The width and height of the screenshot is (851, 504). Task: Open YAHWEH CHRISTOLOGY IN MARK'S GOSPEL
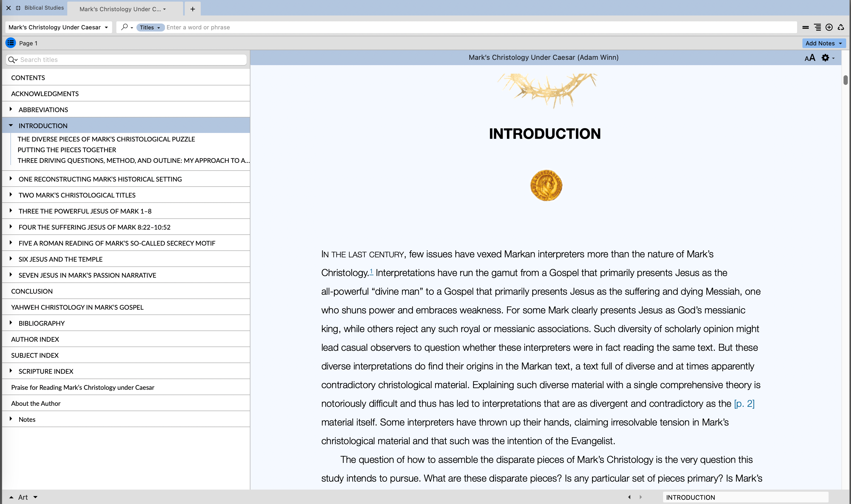tap(126, 307)
